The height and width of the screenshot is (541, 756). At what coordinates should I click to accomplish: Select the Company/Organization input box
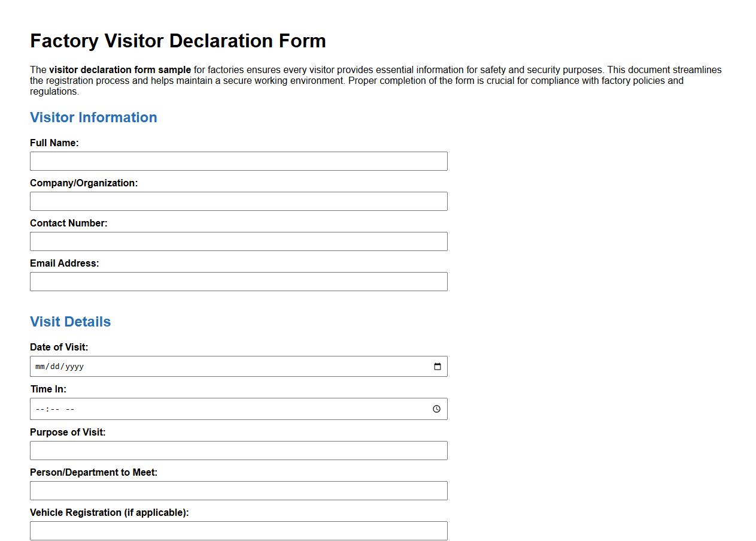tap(238, 201)
